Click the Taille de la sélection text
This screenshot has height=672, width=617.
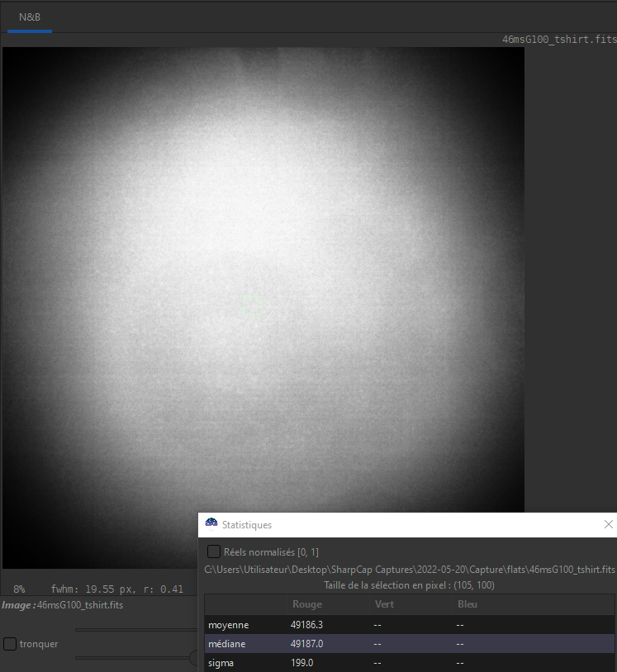pyautogui.click(x=409, y=585)
